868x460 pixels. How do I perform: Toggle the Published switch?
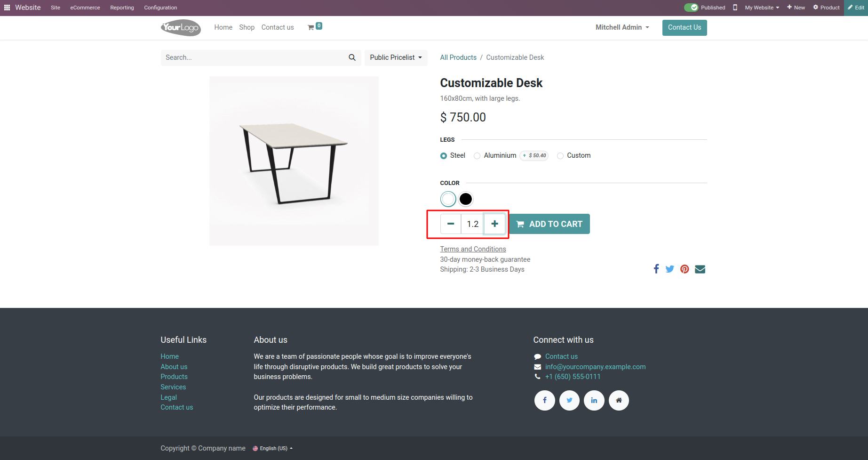[x=691, y=8]
